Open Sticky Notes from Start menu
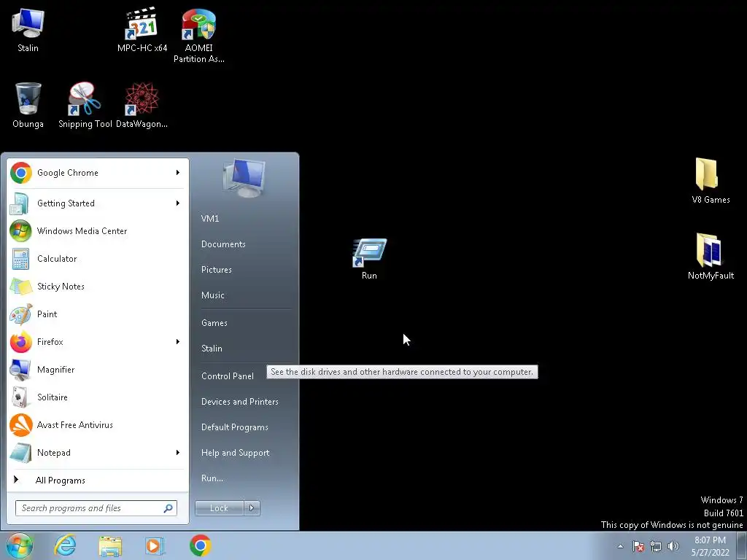747x560 pixels. pyautogui.click(x=98, y=286)
